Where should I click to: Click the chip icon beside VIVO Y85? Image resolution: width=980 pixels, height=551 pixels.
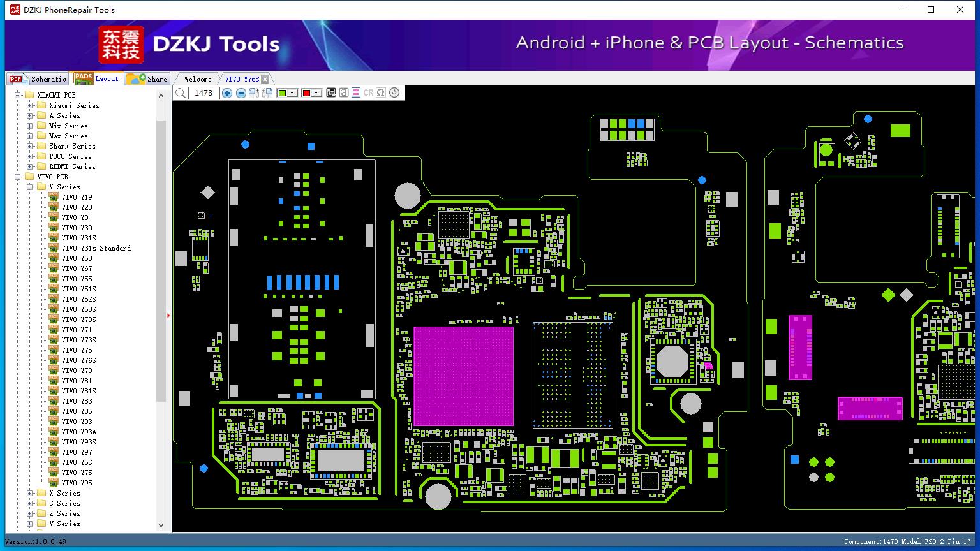coord(54,411)
